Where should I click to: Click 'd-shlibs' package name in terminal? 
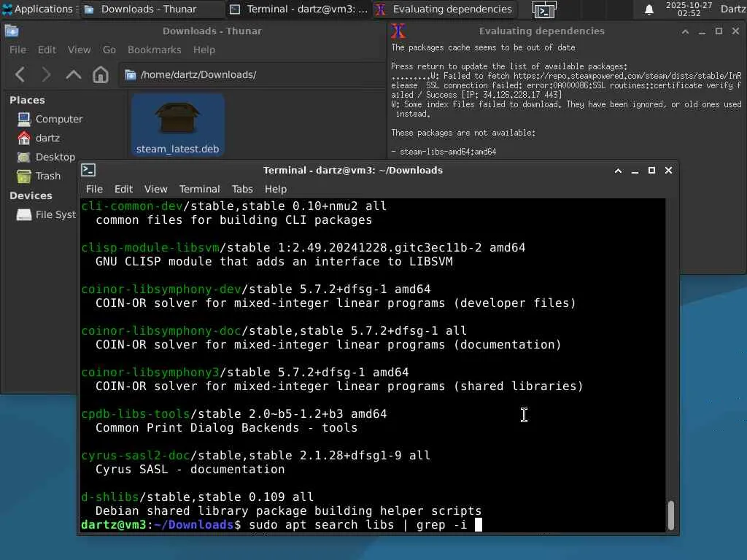[110, 497]
